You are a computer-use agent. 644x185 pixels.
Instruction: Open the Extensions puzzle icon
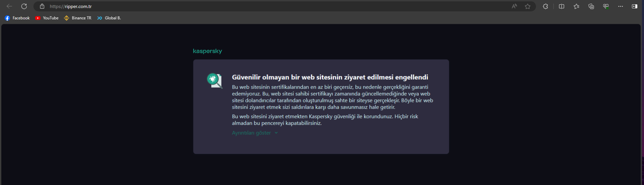[x=545, y=6]
